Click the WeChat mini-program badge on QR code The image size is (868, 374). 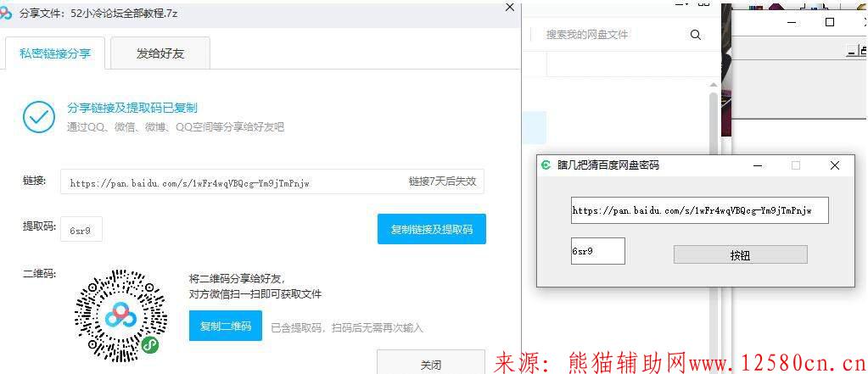tap(150, 345)
